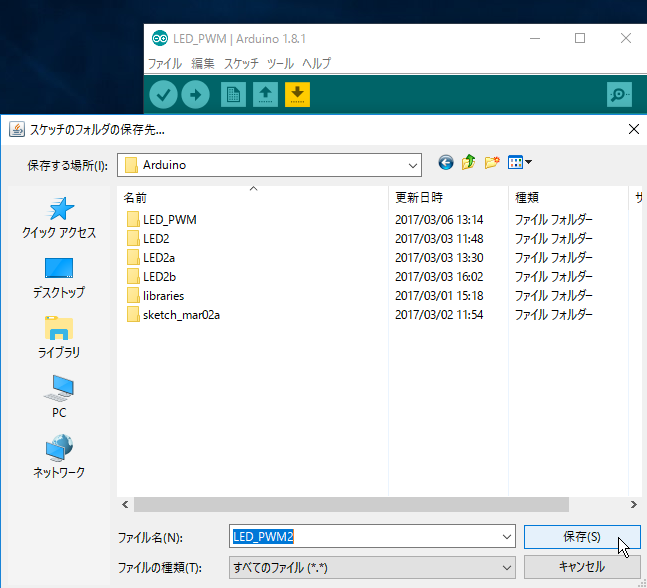Click the Arduino logo in title bar

(160, 38)
